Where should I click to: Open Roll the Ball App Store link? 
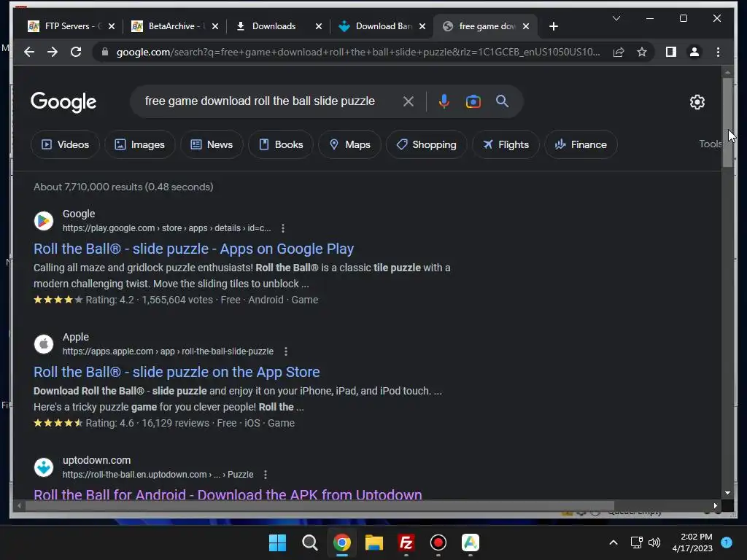[x=177, y=372]
